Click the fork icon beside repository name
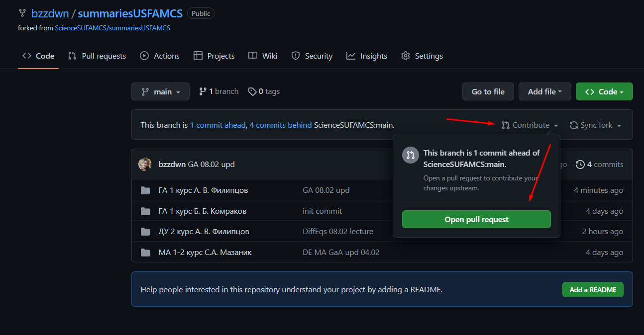644x335 pixels. pos(22,13)
